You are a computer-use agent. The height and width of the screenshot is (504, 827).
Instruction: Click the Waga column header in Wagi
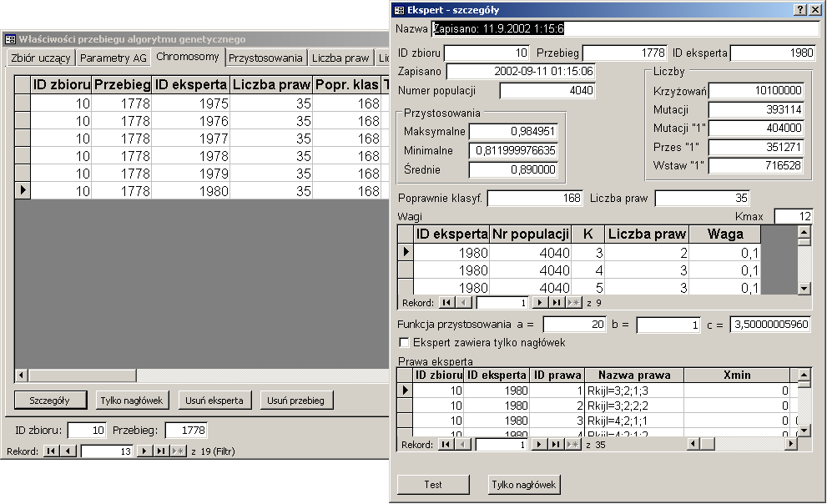[x=725, y=234]
